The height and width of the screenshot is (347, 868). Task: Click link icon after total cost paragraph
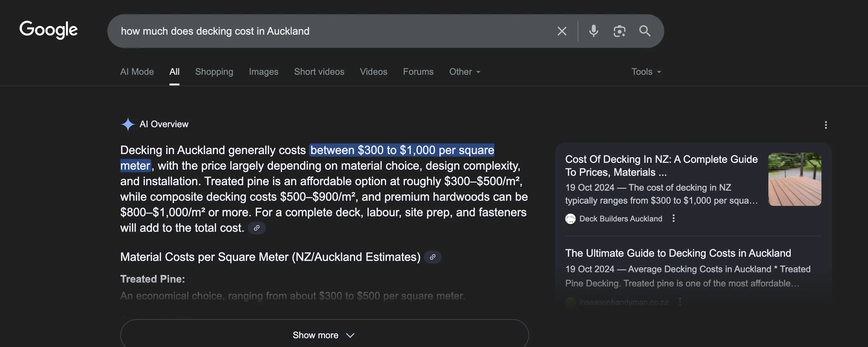click(x=257, y=228)
